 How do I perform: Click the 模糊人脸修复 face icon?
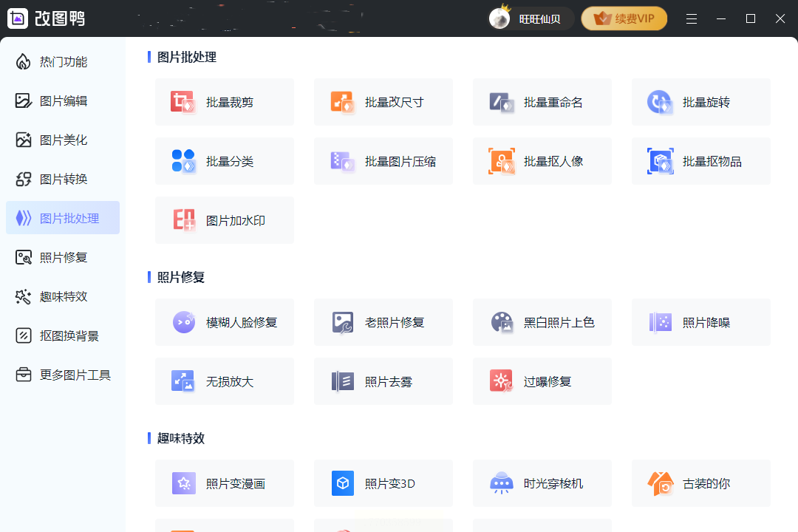tap(184, 321)
